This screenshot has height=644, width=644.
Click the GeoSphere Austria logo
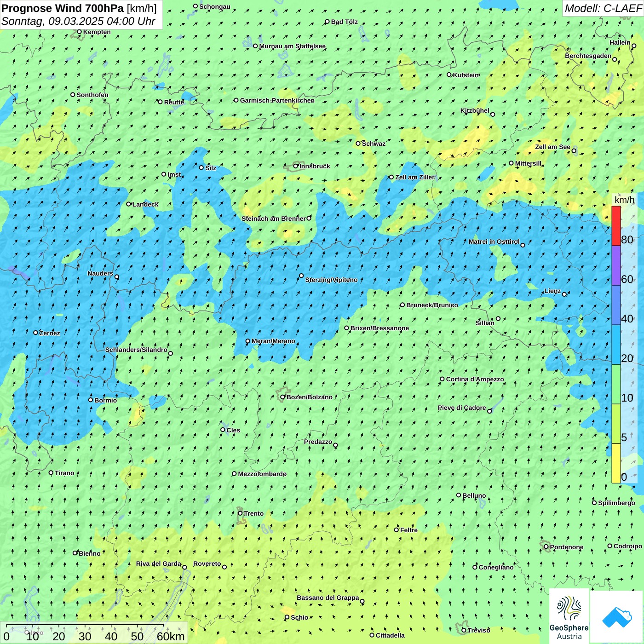pos(569,616)
